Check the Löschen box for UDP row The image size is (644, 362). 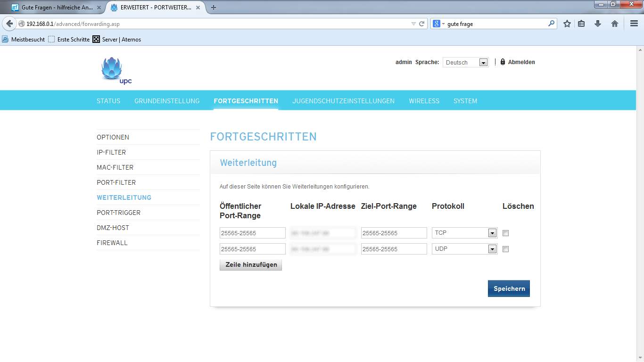click(506, 249)
